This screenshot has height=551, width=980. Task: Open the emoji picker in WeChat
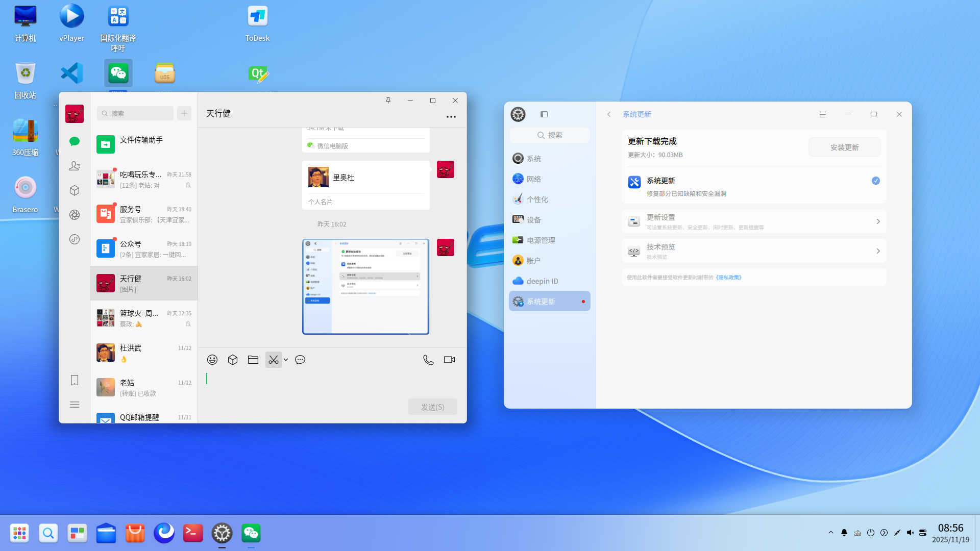[x=212, y=360]
